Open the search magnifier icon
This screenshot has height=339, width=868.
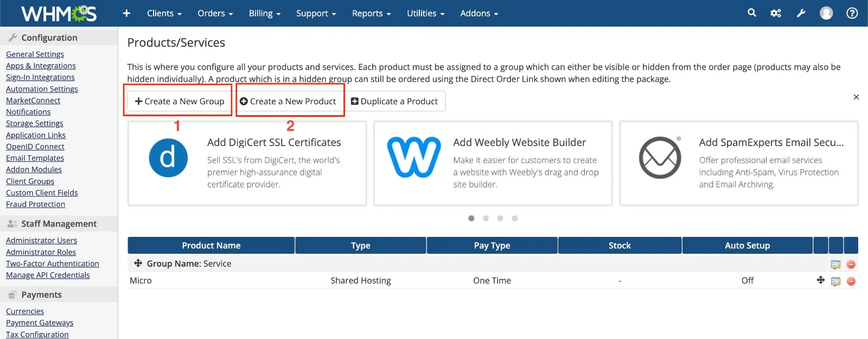[x=751, y=12]
